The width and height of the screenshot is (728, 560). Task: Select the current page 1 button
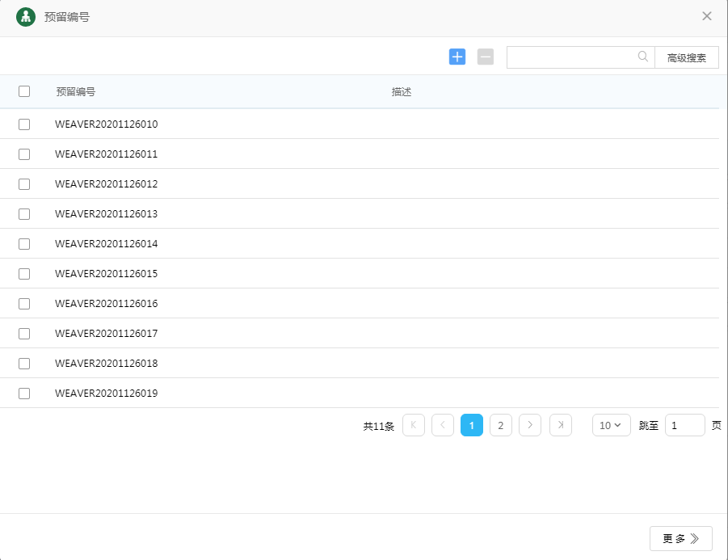[472, 425]
